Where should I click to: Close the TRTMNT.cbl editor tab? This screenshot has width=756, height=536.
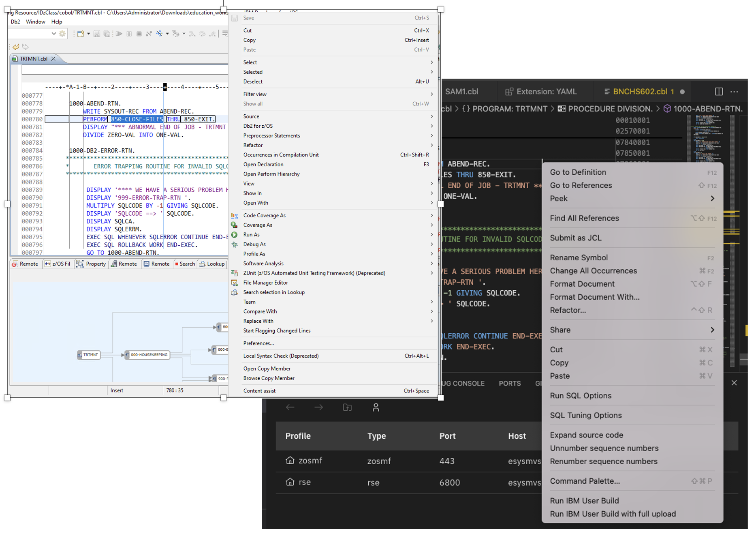click(x=53, y=59)
